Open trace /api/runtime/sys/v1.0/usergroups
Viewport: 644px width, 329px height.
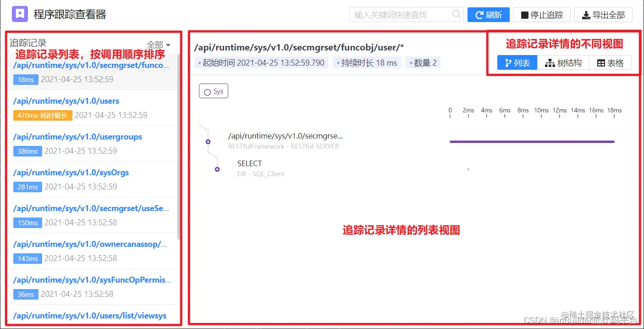pyautogui.click(x=77, y=137)
